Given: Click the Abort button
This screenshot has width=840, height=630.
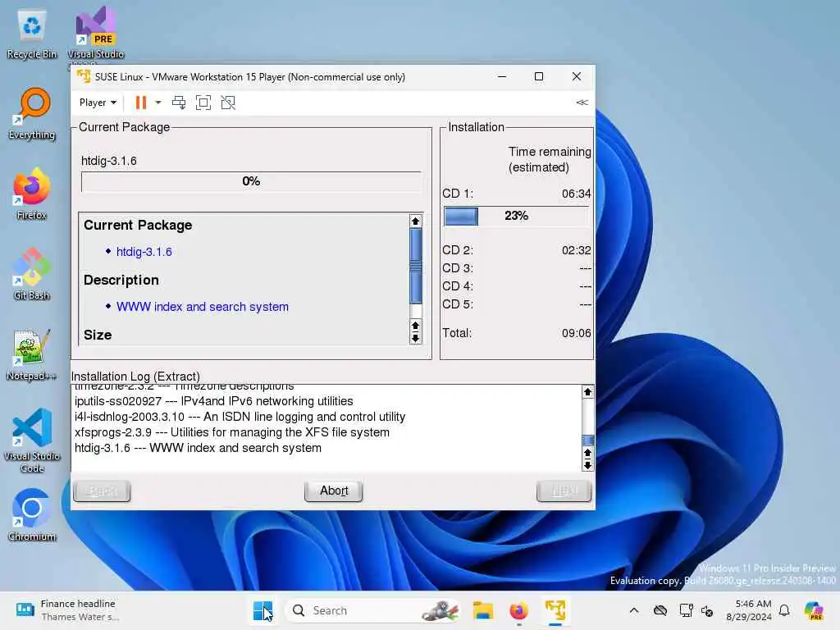Looking at the screenshot, I should click(x=334, y=491).
